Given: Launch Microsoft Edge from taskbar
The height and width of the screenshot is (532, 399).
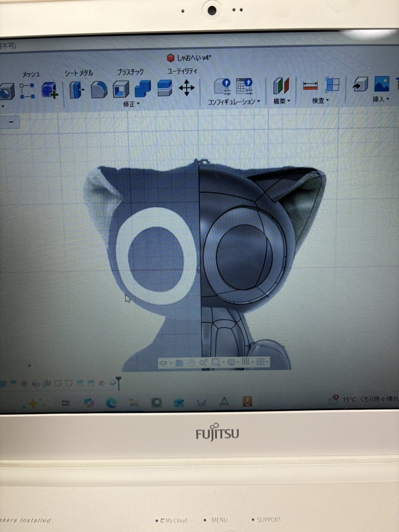Looking at the screenshot, I should (x=111, y=403).
